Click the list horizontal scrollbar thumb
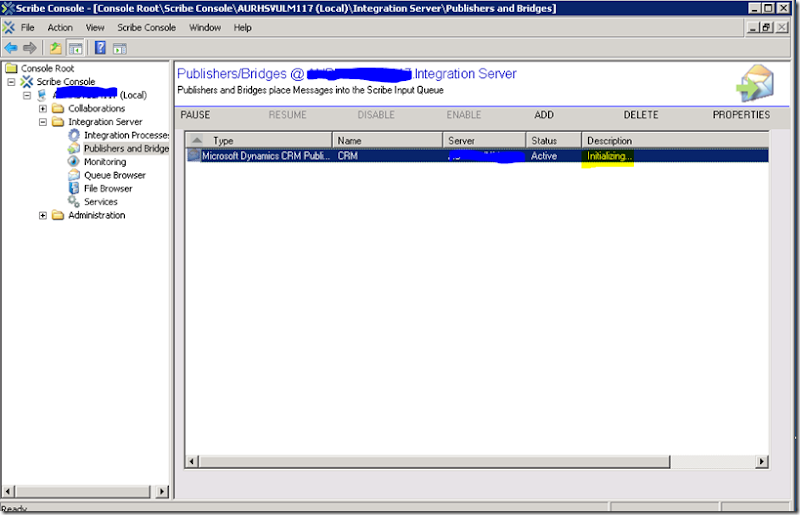This screenshot has width=800, height=515. pyautogui.click(x=434, y=461)
